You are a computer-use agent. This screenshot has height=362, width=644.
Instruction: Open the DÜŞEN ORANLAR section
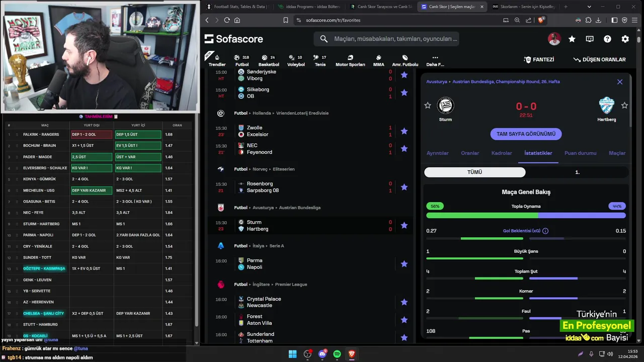(x=599, y=59)
